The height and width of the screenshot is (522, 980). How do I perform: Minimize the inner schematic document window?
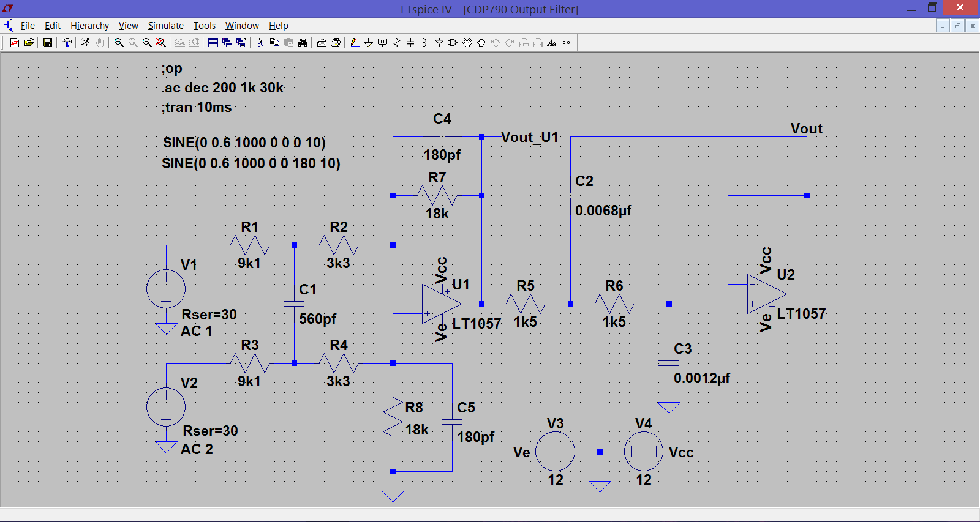[x=943, y=26]
